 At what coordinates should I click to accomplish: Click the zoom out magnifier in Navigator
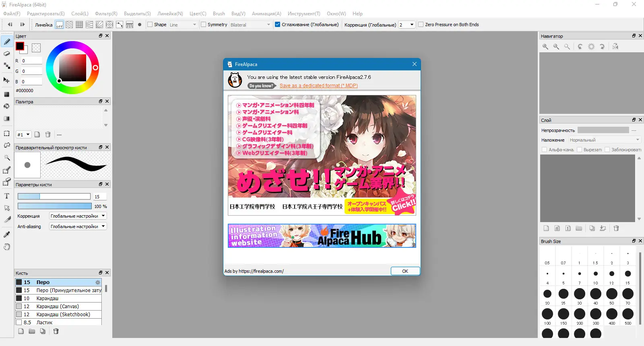pos(556,47)
